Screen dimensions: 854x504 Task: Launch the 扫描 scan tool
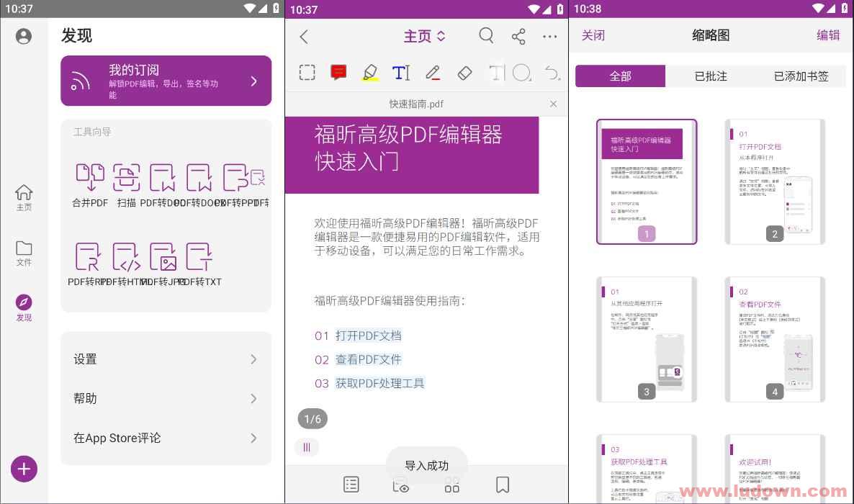[126, 185]
